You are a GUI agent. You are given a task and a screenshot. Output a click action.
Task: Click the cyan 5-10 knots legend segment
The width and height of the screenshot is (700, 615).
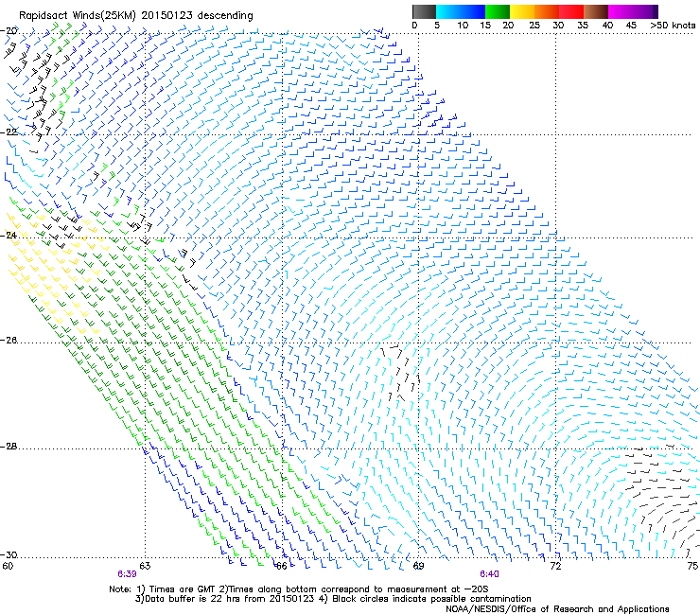[x=448, y=11]
